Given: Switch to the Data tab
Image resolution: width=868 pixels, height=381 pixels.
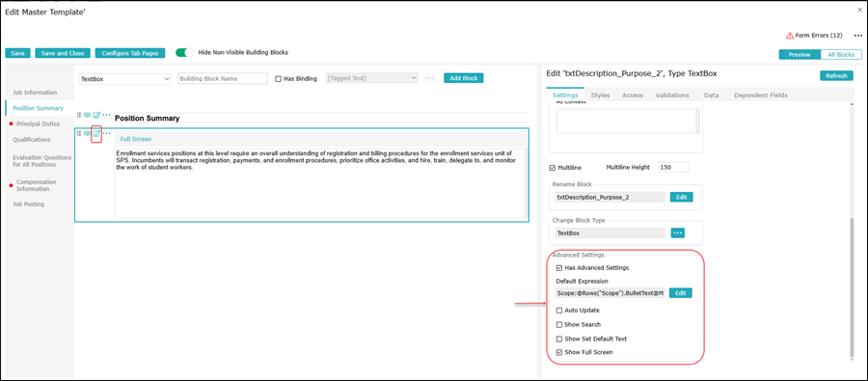Looking at the screenshot, I should (712, 95).
